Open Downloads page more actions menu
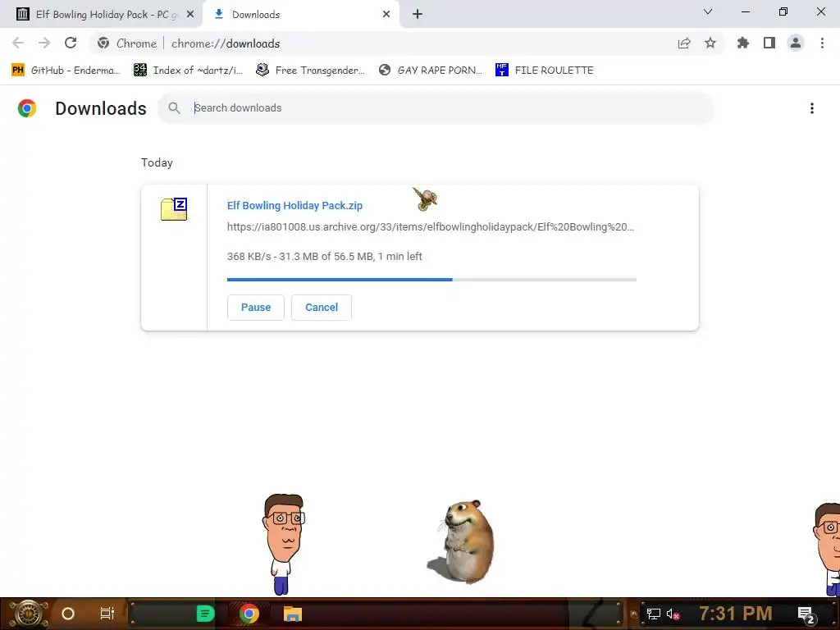Viewport: 840px width, 630px height. point(811,108)
